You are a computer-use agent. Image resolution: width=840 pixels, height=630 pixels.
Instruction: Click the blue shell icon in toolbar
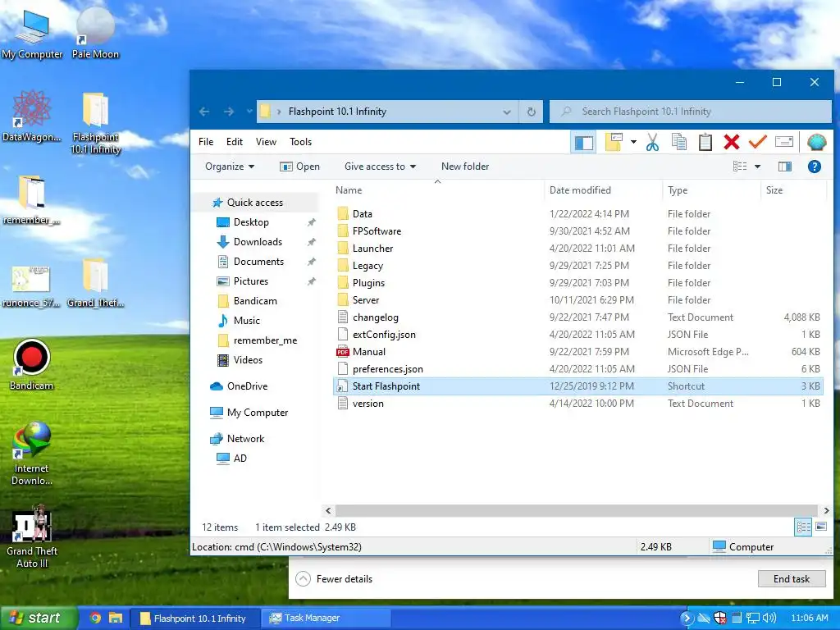click(816, 142)
